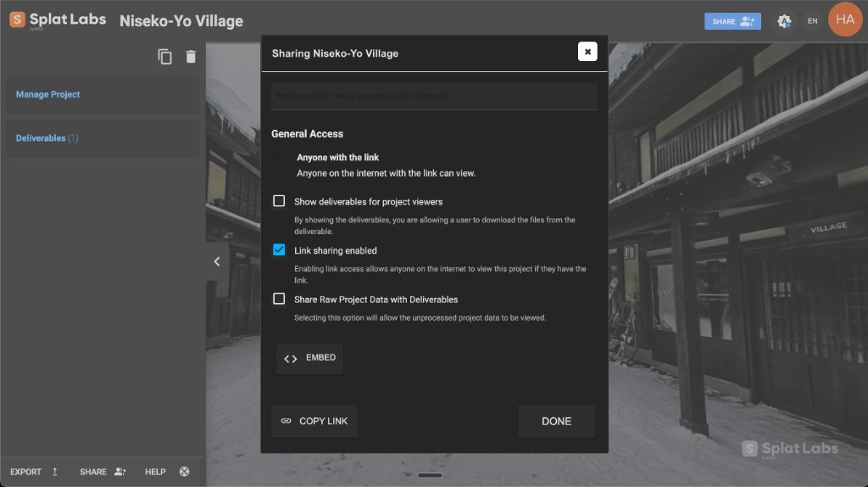This screenshot has height=487, width=868.
Task: Click the trash delete icon
Action: (x=191, y=57)
